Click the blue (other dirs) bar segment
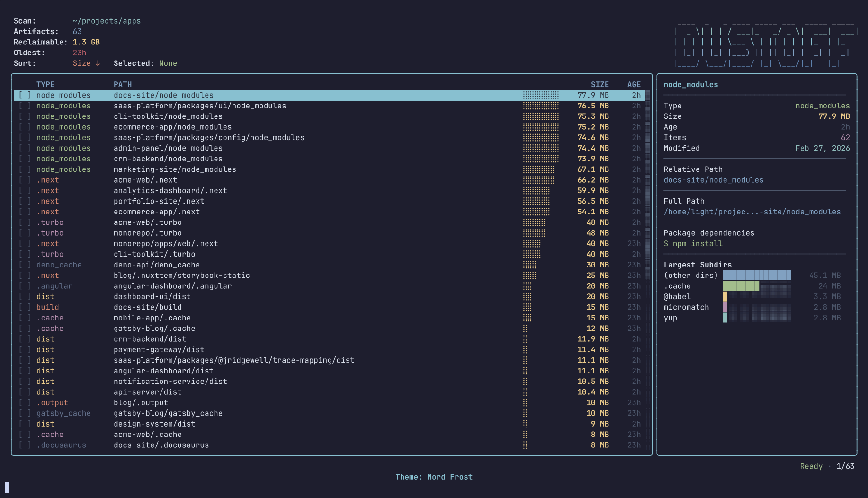The image size is (868, 498). coord(756,275)
